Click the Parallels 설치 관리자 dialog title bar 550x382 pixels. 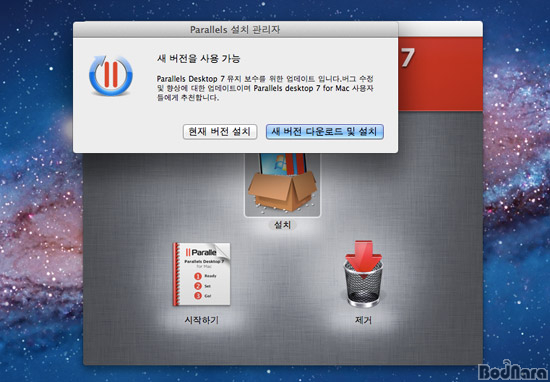[x=235, y=29]
